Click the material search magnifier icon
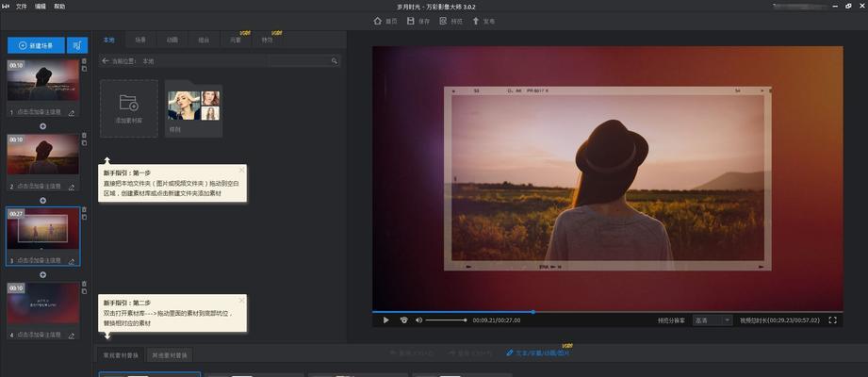868x377 pixels. pyautogui.click(x=335, y=61)
